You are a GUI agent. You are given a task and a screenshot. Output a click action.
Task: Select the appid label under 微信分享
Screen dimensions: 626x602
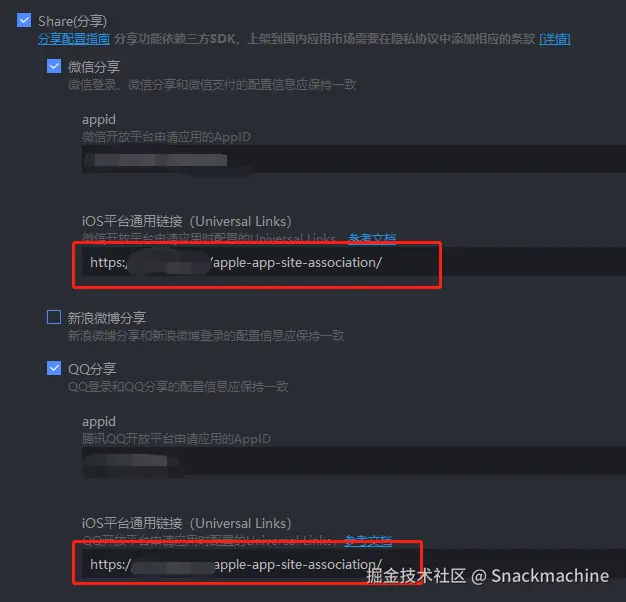tap(99, 120)
